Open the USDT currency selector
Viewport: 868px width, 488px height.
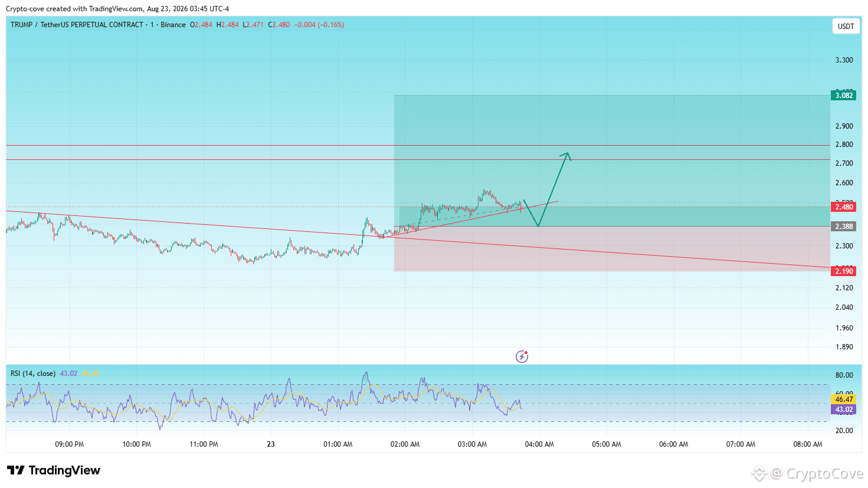point(846,26)
